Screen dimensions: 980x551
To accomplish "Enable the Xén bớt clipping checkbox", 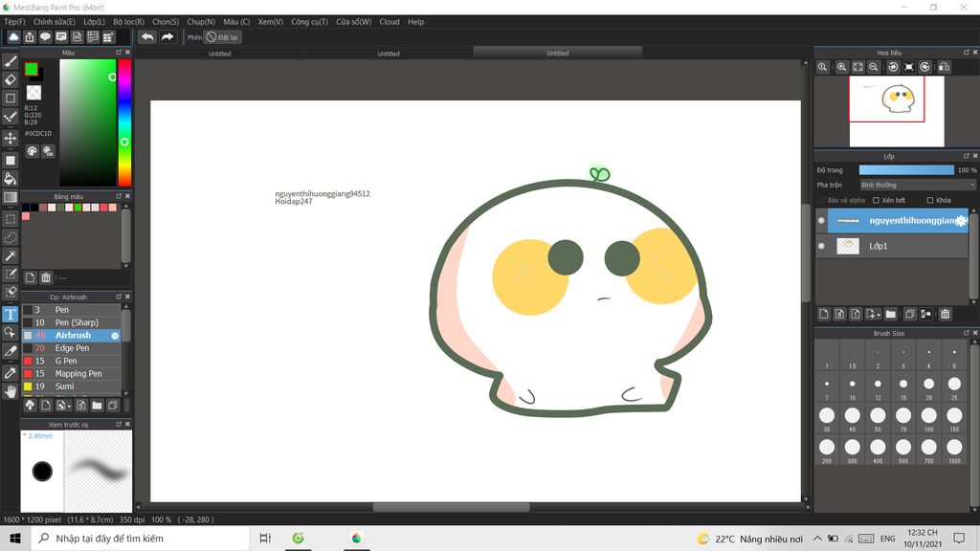I will click(x=877, y=200).
